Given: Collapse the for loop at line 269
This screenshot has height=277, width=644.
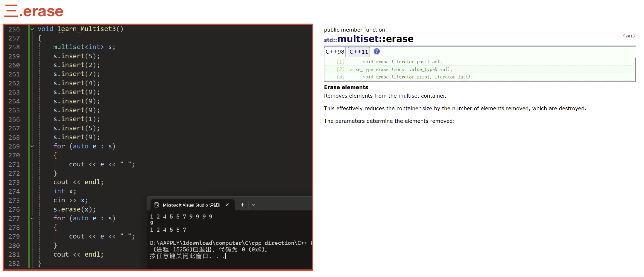Looking at the screenshot, I should [32, 146].
